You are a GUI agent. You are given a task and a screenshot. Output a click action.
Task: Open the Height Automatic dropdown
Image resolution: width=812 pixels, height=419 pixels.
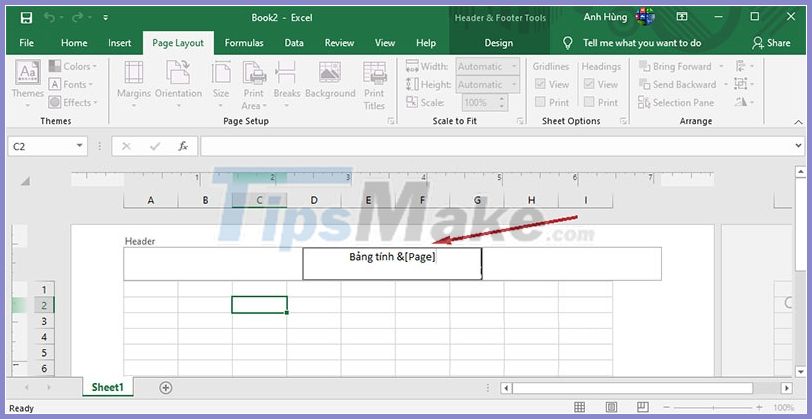pos(487,84)
